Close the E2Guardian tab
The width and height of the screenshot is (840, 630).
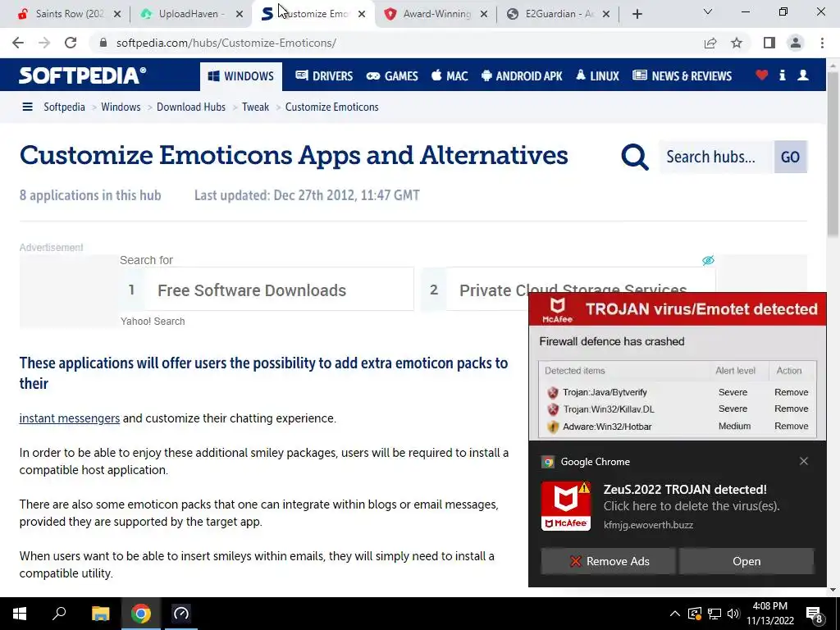tap(606, 14)
